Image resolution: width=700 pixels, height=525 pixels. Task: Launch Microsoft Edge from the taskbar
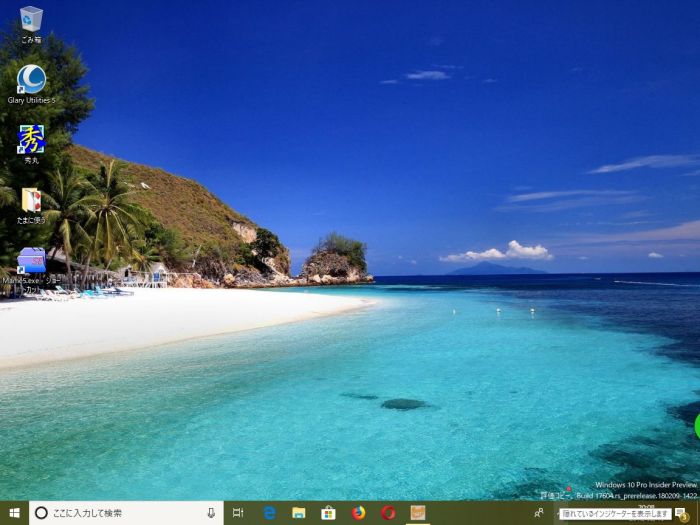coord(269,513)
